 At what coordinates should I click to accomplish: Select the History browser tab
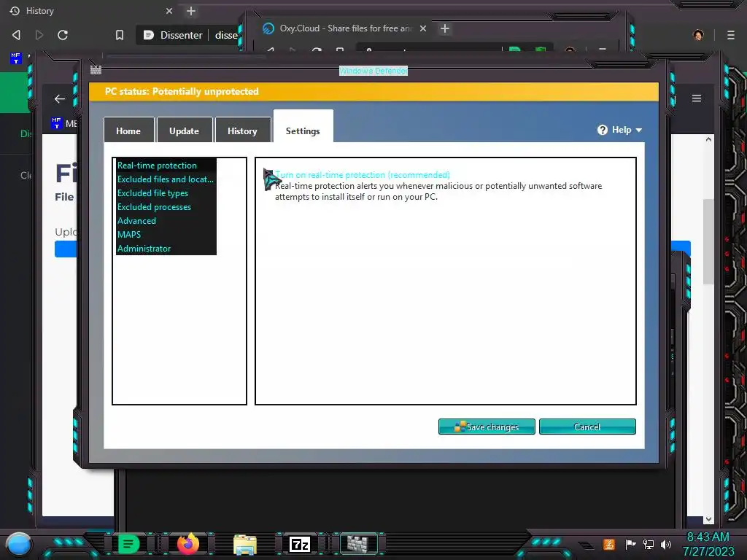(90, 11)
